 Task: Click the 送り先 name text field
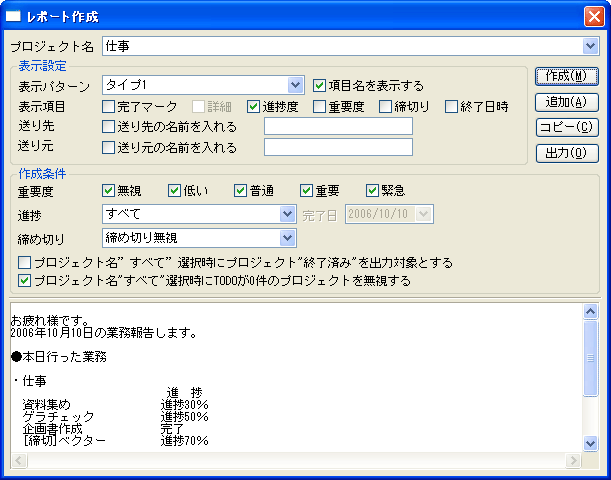[338, 126]
